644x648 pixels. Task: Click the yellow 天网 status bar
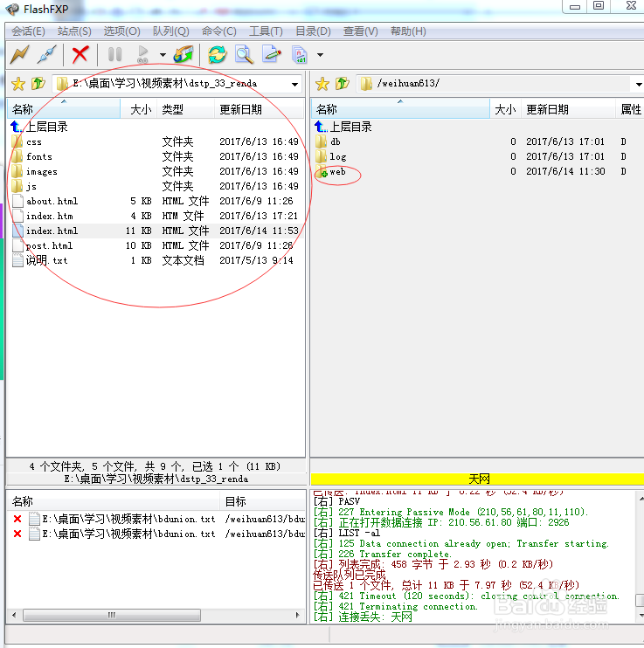(477, 479)
